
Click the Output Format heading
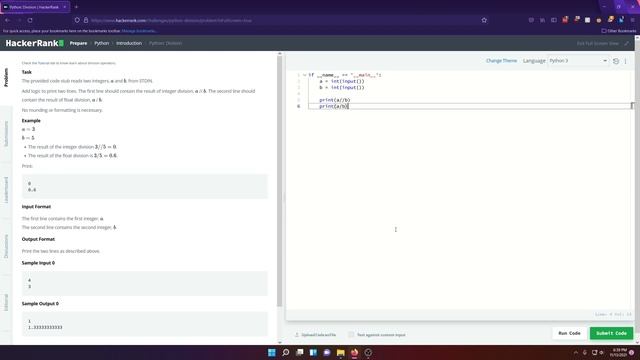pyautogui.click(x=38, y=239)
